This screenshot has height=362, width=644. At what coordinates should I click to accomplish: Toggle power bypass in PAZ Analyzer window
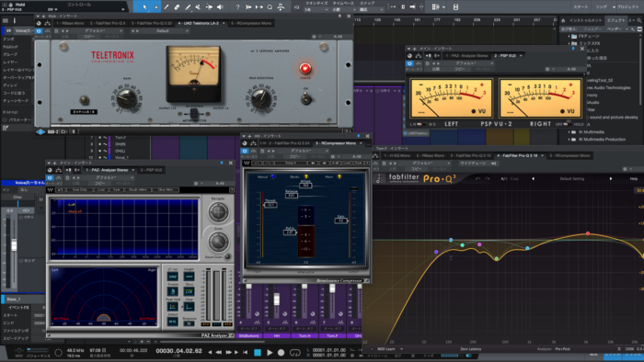tap(50, 178)
